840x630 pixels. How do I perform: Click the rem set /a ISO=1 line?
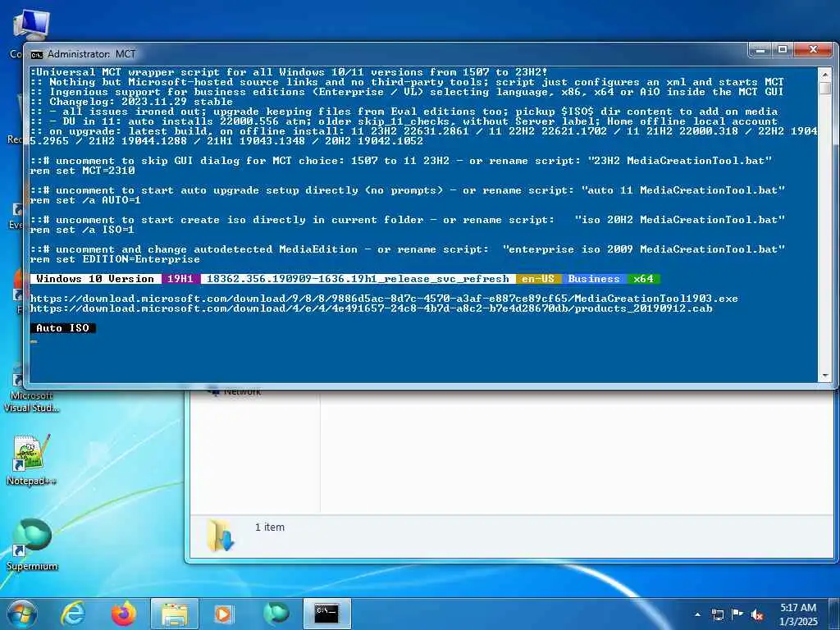pyautogui.click(x=83, y=230)
